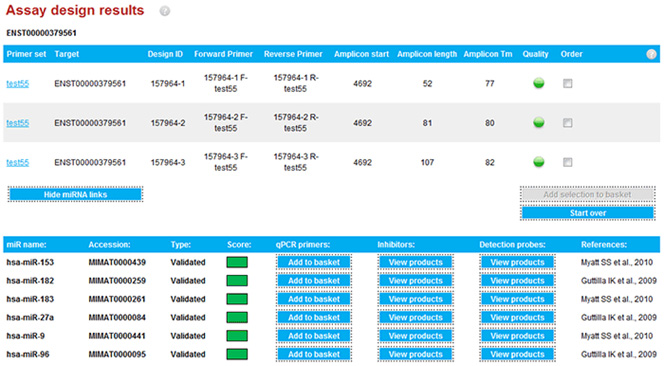Image resolution: width=665 pixels, height=366 pixels.
Task: View inhibitor products for hsa-miR-182
Action: coord(416,281)
